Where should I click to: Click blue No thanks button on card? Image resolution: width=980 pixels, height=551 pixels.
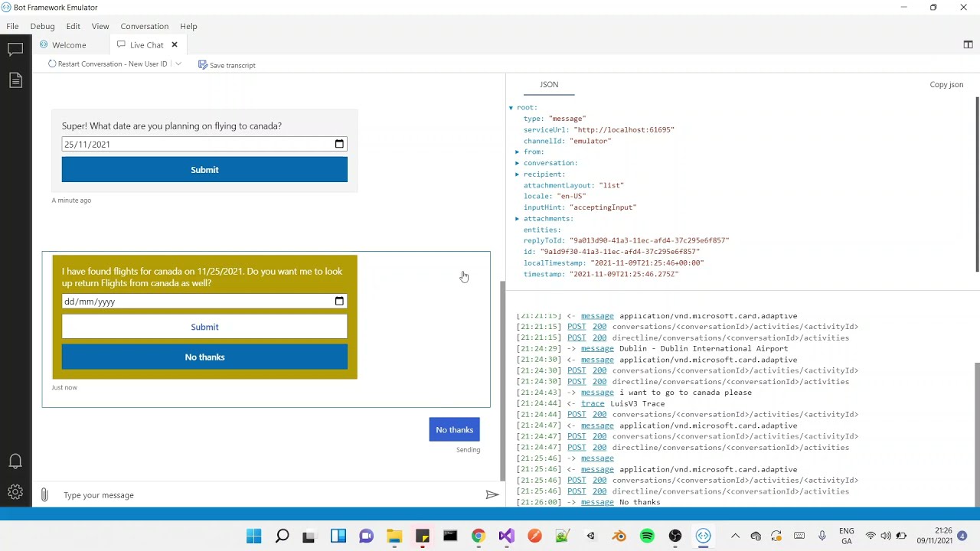coord(204,357)
